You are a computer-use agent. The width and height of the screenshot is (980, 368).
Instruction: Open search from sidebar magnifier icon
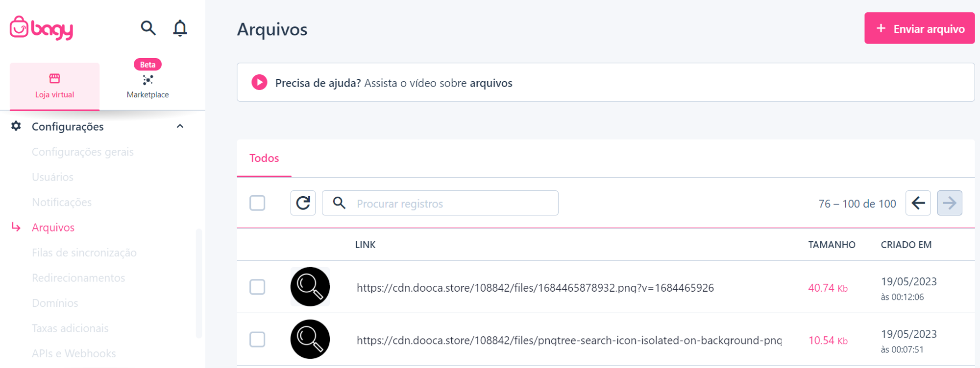[x=148, y=28]
